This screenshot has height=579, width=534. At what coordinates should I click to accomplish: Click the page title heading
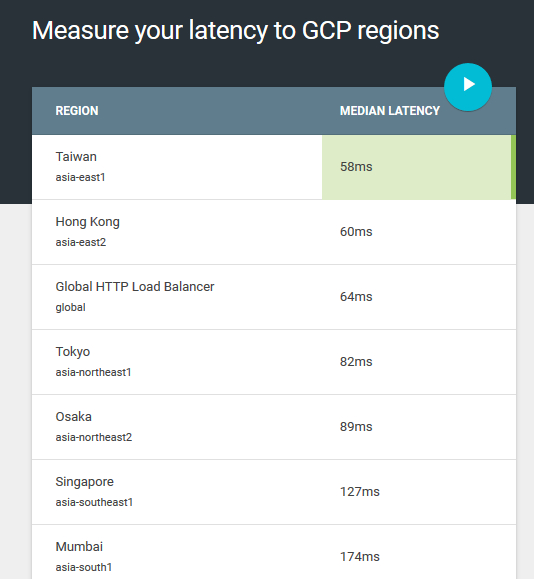click(236, 31)
